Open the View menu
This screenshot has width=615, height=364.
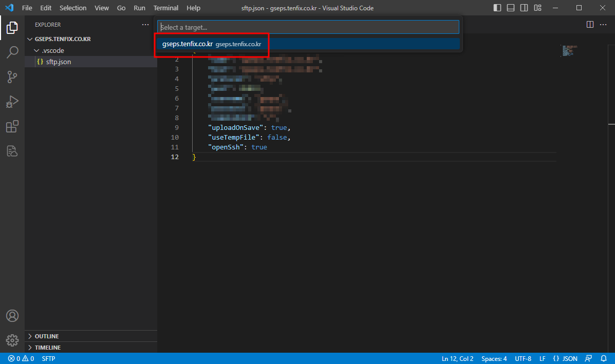102,8
